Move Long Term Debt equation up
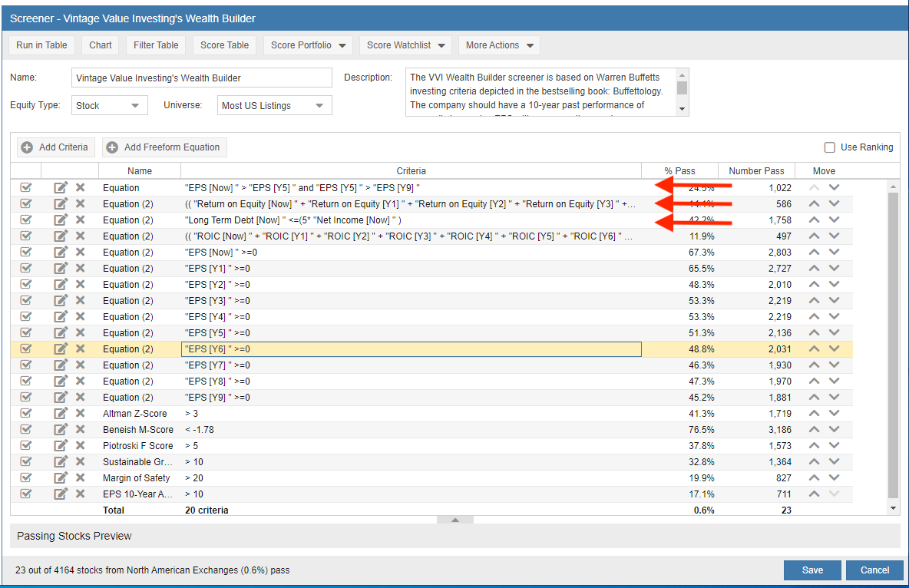 814,220
